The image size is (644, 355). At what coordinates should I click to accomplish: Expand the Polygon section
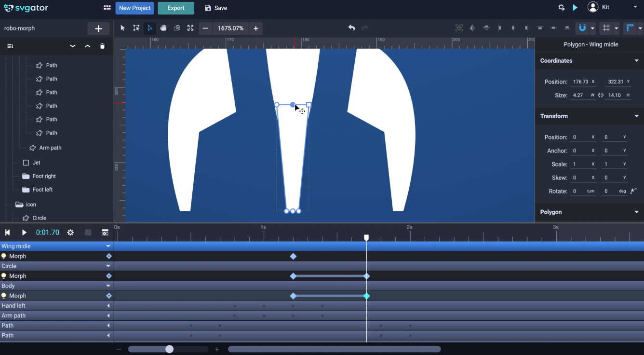click(636, 212)
